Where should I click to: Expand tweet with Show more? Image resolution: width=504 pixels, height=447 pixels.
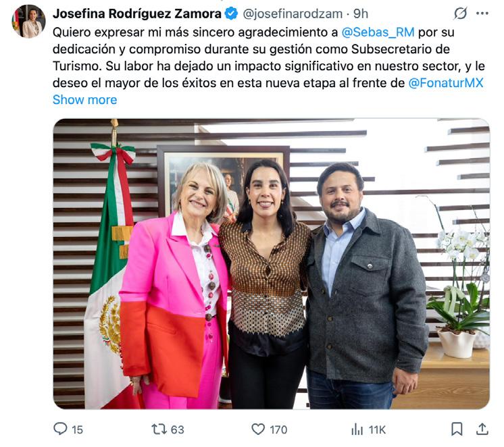[85, 100]
